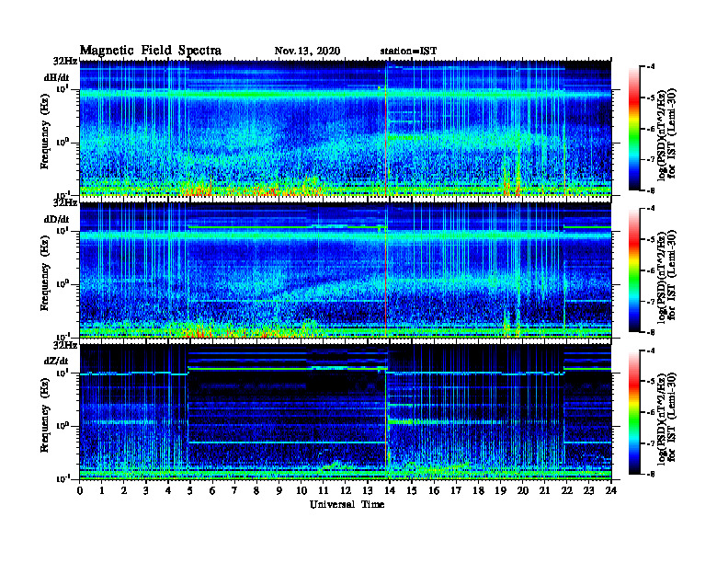Click the "10" tick on the Universal Time axis
The image size is (728, 563).
pyautogui.click(x=301, y=490)
